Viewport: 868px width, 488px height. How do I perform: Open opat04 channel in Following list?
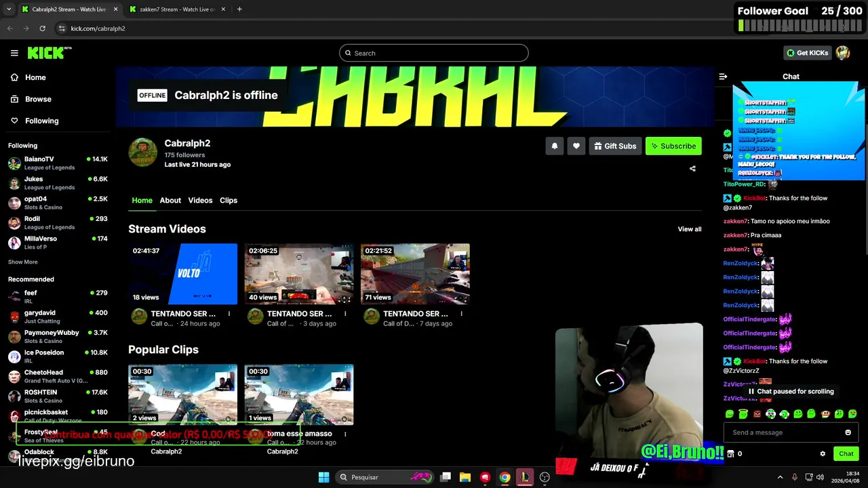pos(58,203)
